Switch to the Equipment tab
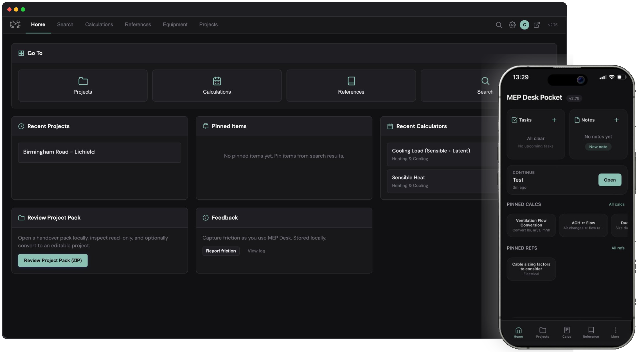 [175, 24]
